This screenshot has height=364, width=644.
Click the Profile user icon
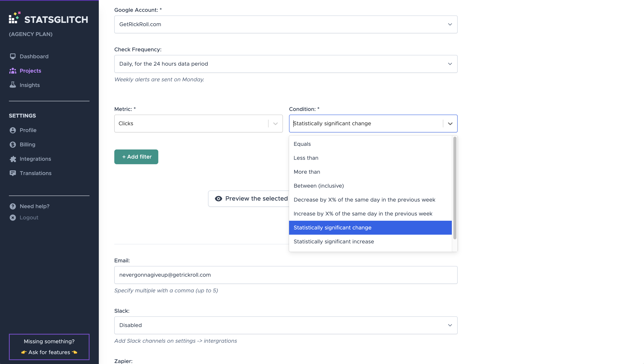coord(13,130)
